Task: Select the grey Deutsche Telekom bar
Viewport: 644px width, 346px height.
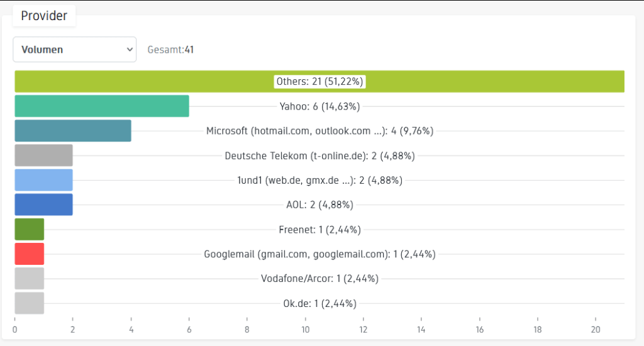Action: point(43,155)
